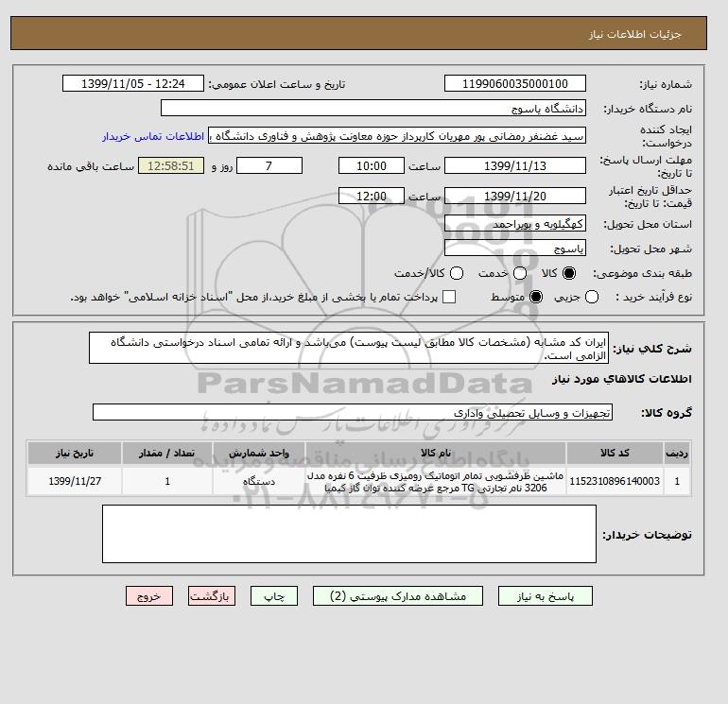Select the خدمت radio button

click(520, 273)
